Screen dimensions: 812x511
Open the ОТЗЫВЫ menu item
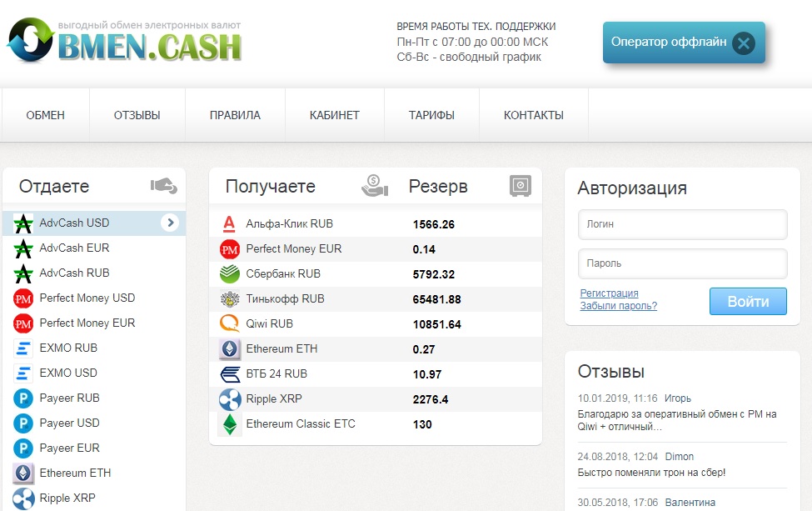pos(137,115)
